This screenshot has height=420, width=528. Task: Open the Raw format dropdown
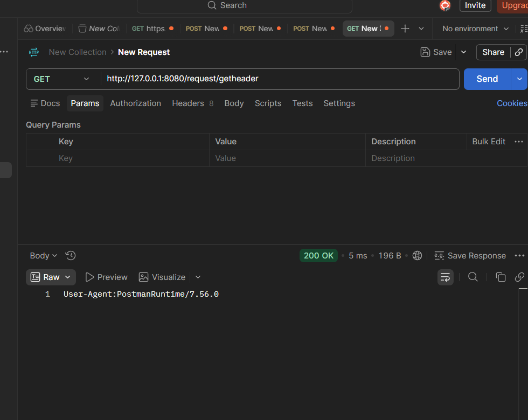point(51,277)
